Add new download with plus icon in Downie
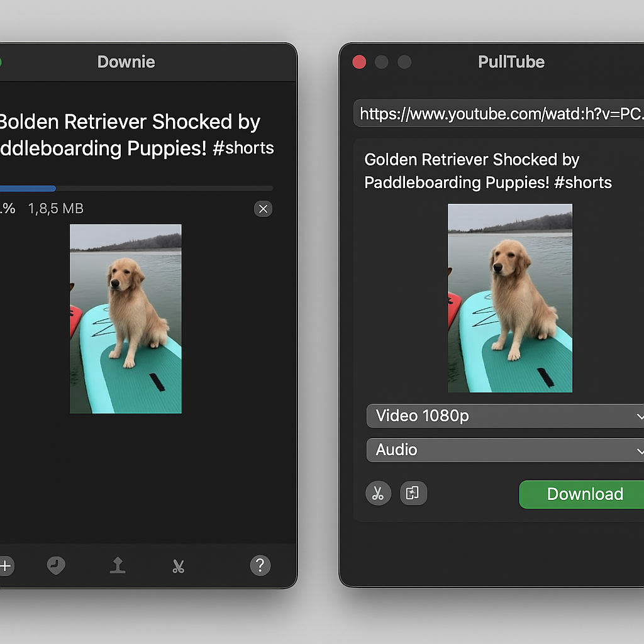Screen dimensions: 644x644 [6, 567]
